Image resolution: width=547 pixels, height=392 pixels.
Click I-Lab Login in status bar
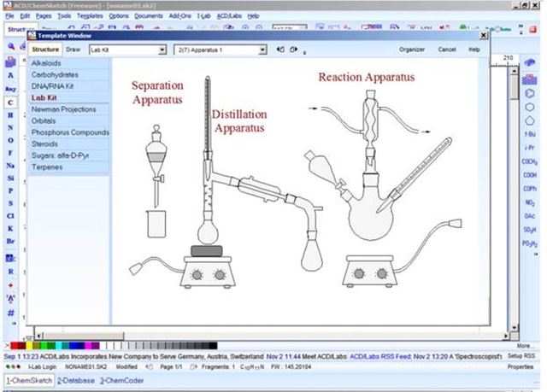click(x=42, y=366)
